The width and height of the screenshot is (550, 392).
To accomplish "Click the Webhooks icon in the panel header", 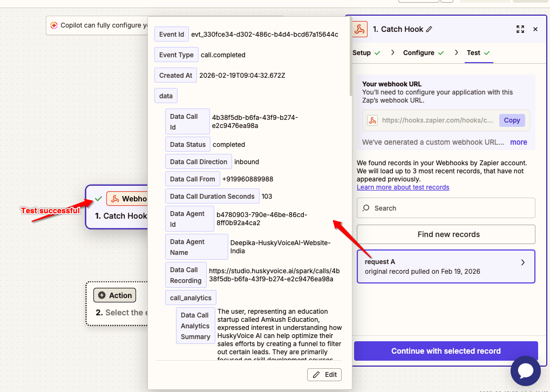I will pos(360,29).
